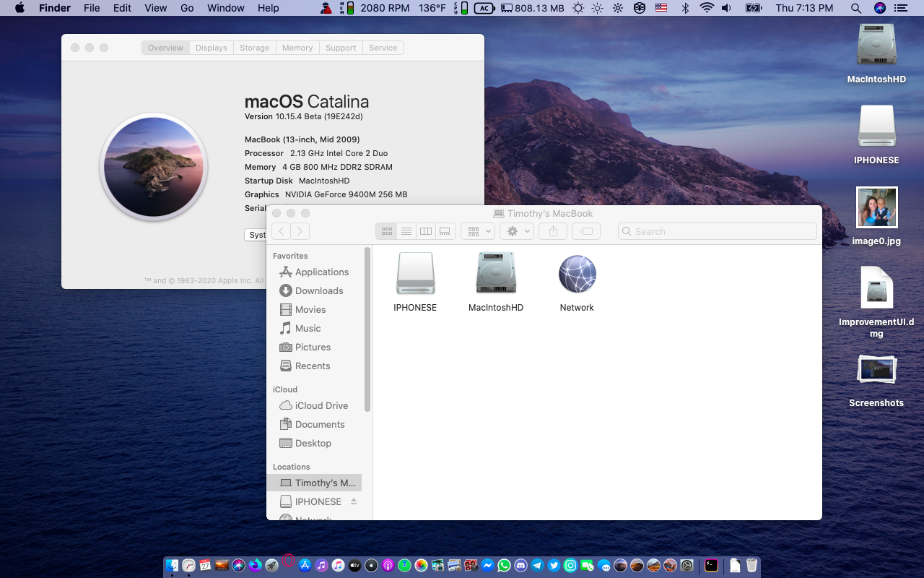Viewport: 924px width, 578px height.
Task: Select IPHONESE drive in Finder window
Action: pyautogui.click(x=415, y=282)
